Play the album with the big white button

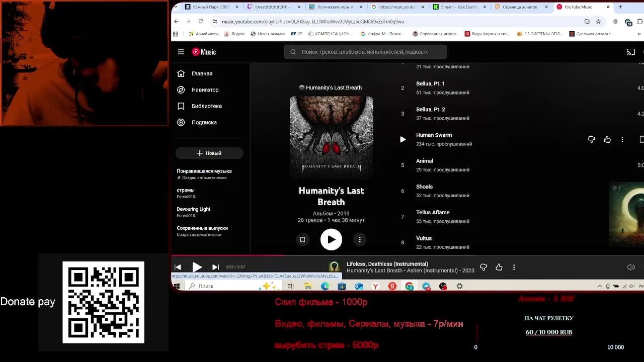[331, 240]
